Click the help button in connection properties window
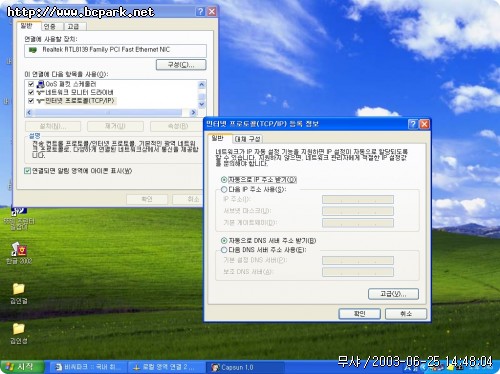 tap(201, 12)
